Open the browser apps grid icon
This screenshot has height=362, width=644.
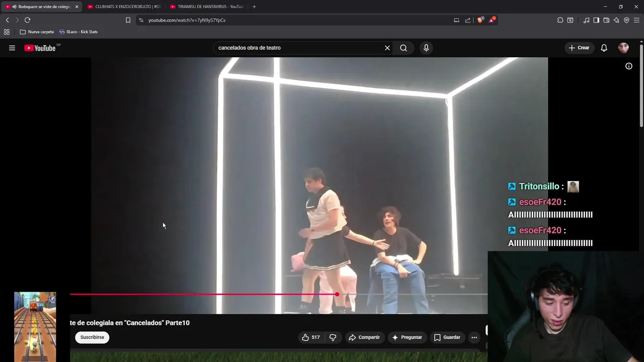pos(7,32)
